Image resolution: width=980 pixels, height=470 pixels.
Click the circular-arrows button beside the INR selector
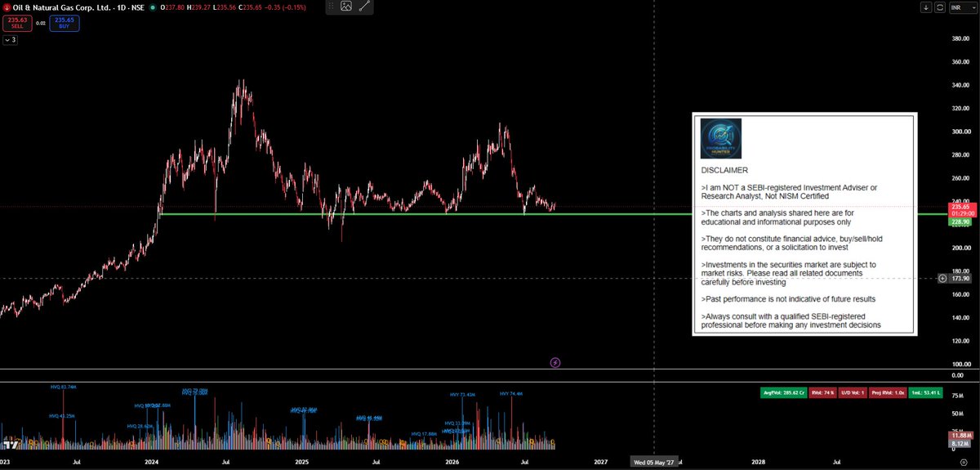940,7
